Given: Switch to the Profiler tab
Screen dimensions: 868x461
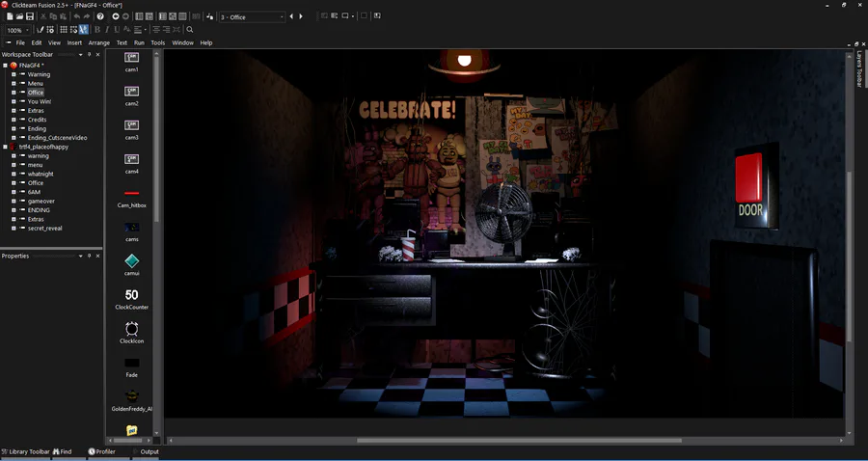Looking at the screenshot, I should pos(102,451).
